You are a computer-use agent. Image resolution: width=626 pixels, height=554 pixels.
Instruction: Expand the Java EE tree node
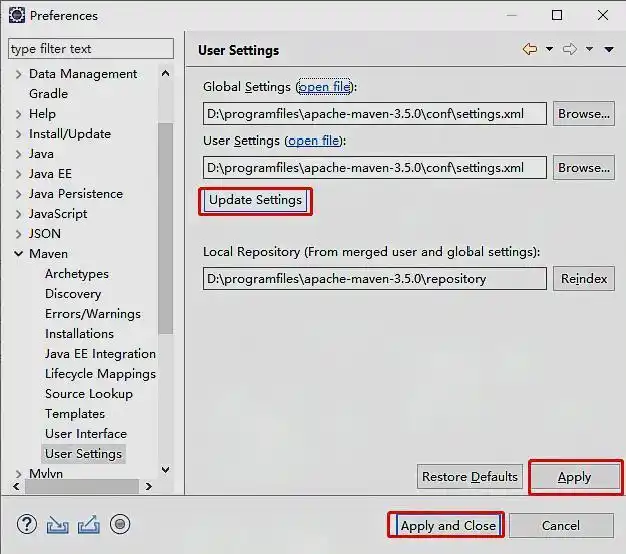click(18, 174)
